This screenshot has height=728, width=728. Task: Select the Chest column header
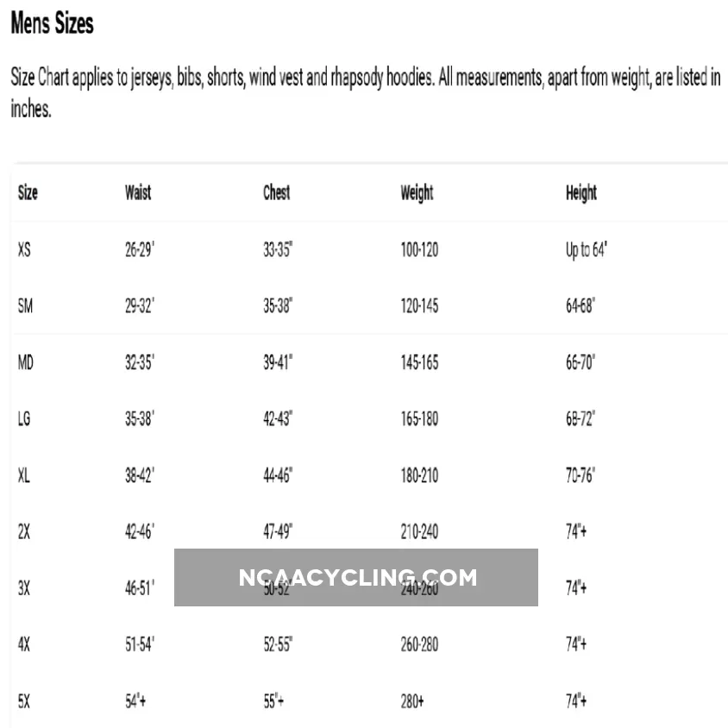coord(276,192)
